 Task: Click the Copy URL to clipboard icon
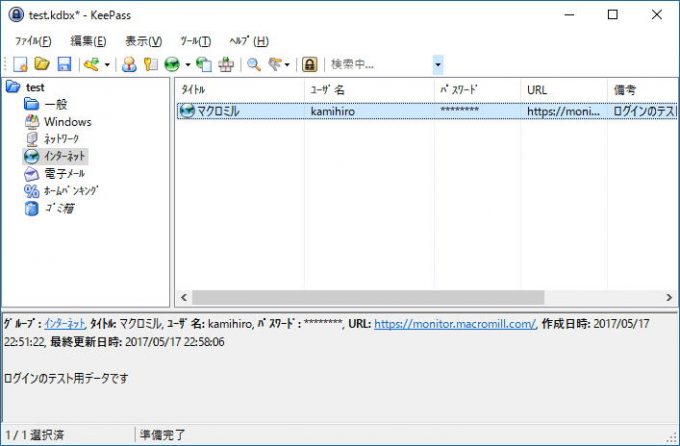[204, 65]
